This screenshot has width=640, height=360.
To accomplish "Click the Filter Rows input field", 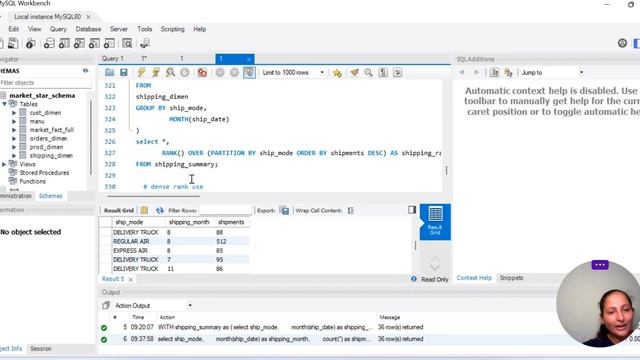I will [225, 211].
